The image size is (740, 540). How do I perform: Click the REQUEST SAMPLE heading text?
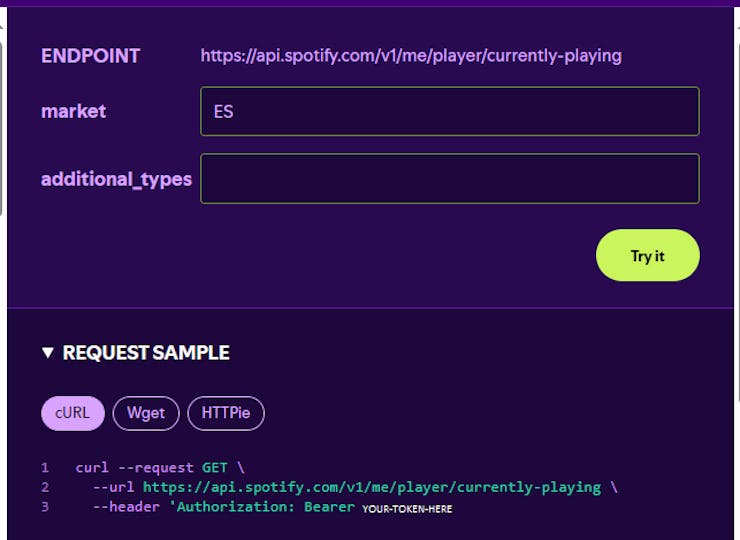[x=146, y=353]
